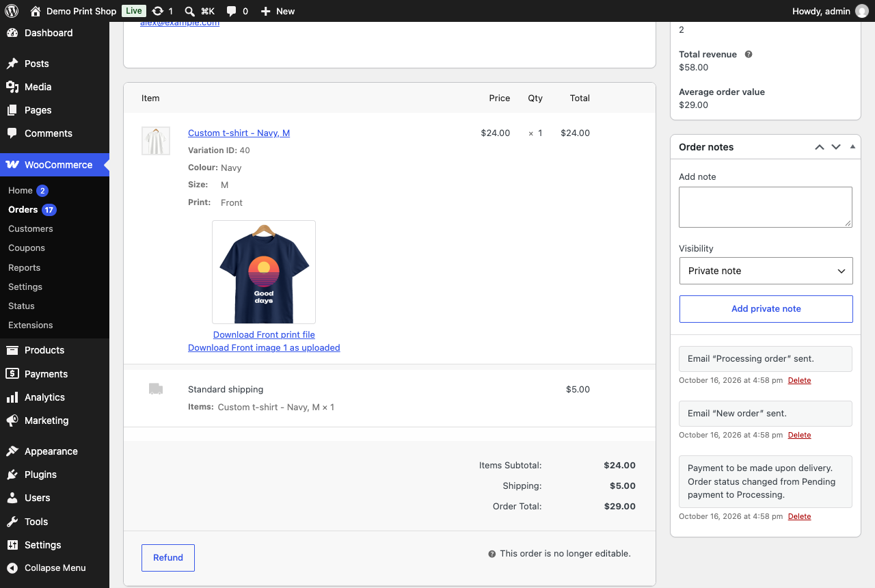Image resolution: width=875 pixels, height=588 pixels.
Task: Open the updates icon showing 1
Action: point(158,11)
